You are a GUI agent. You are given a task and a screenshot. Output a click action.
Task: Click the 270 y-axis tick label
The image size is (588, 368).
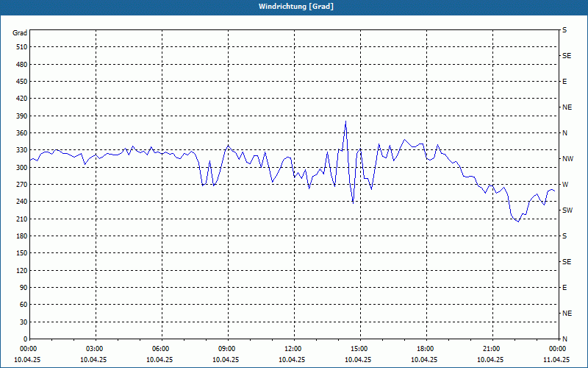(x=21, y=185)
